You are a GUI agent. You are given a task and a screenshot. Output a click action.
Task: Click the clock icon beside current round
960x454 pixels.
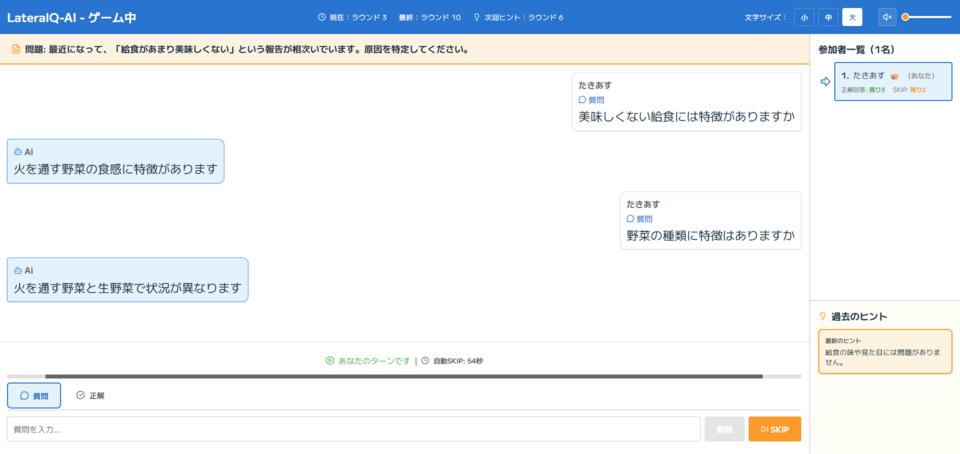pyautogui.click(x=322, y=17)
